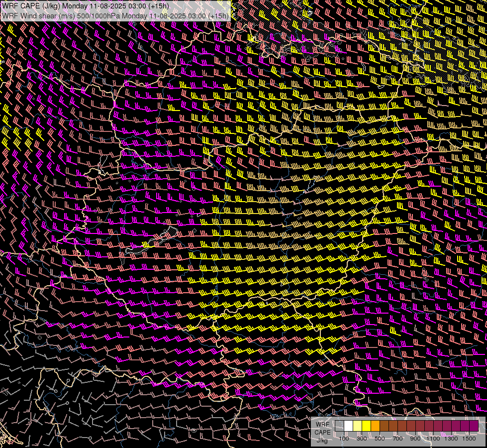Click the WRF Wind shear title line
487x448 pixels.
point(115,16)
